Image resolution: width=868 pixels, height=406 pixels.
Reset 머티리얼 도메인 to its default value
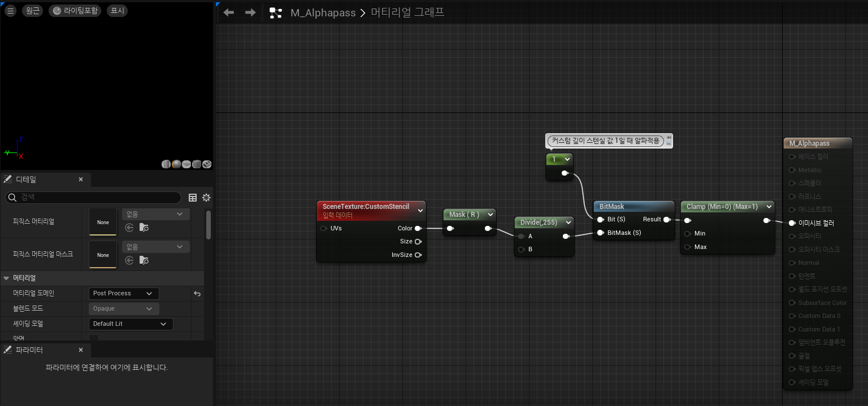coord(197,294)
